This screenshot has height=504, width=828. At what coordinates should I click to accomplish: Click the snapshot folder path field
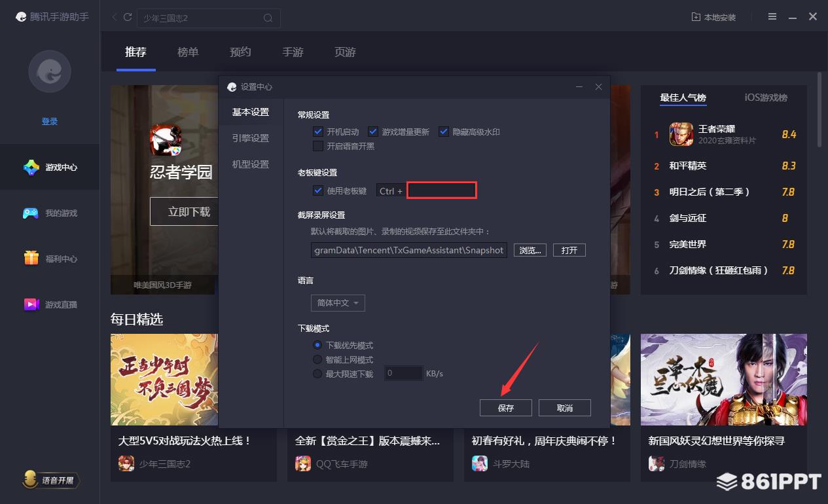coord(409,250)
